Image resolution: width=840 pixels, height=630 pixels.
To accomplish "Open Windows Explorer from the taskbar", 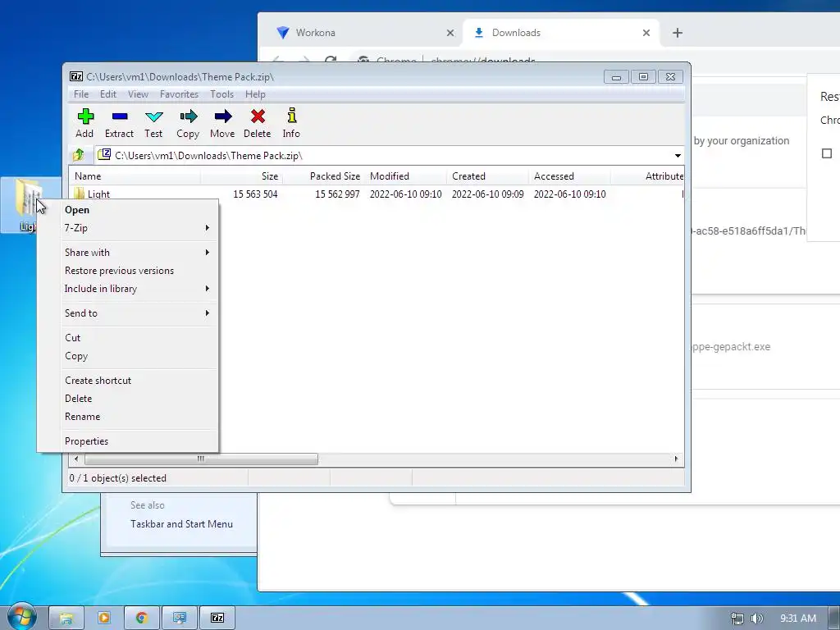I will pos(66,619).
